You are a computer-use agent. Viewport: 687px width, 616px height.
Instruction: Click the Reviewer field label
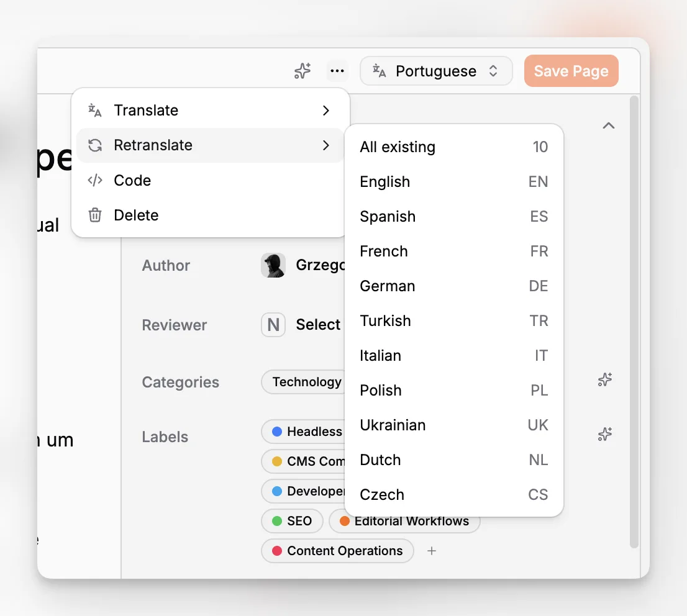[x=175, y=325]
